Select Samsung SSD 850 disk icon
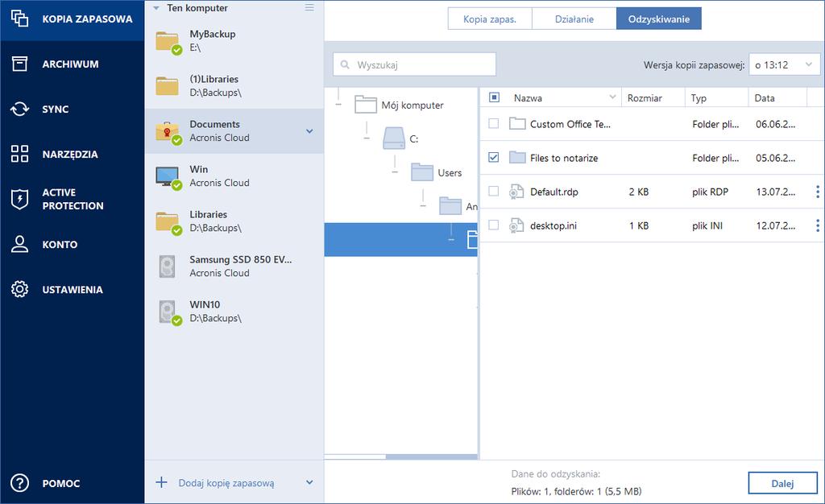This screenshot has height=504, width=825. (x=167, y=266)
